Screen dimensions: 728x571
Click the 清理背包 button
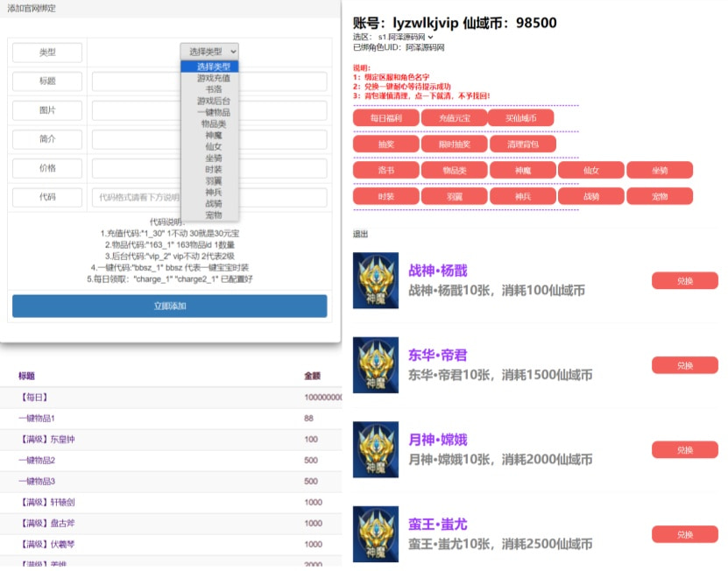coord(522,144)
